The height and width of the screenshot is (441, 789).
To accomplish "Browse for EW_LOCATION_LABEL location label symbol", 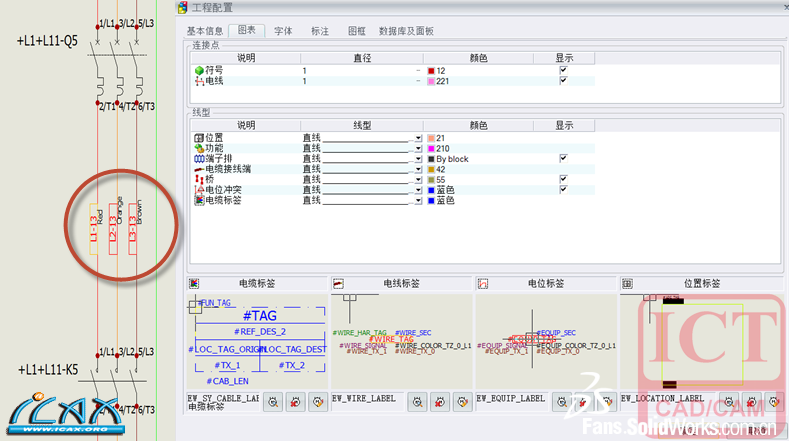I will coord(729,402).
